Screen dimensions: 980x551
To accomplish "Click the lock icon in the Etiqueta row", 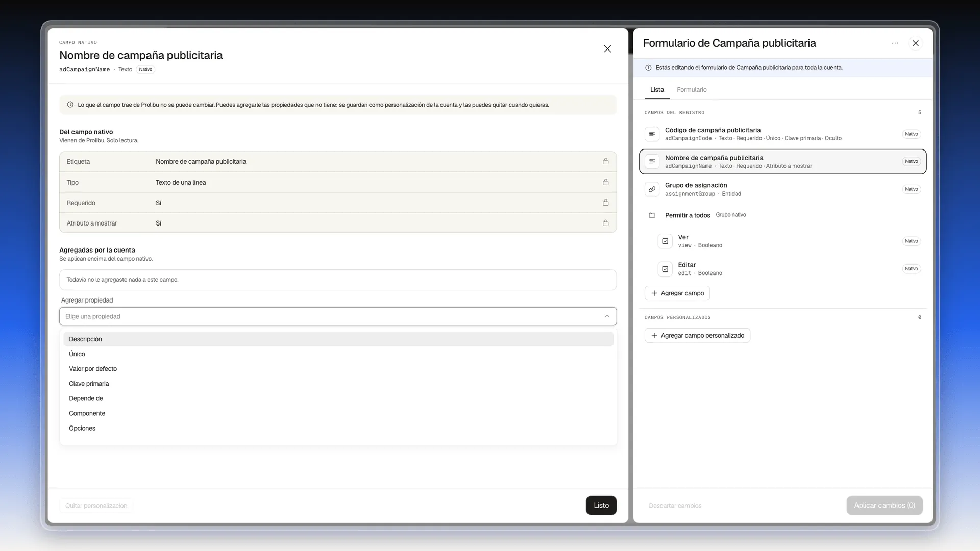I will 605,161.
